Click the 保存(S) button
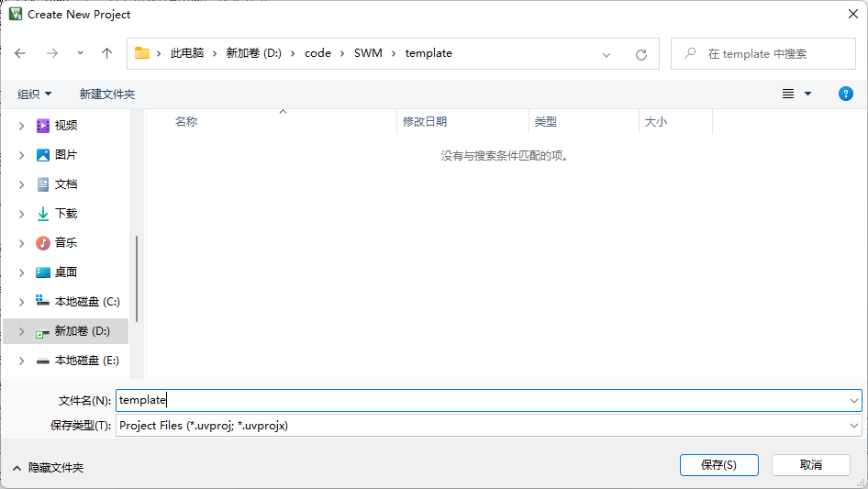 point(718,465)
